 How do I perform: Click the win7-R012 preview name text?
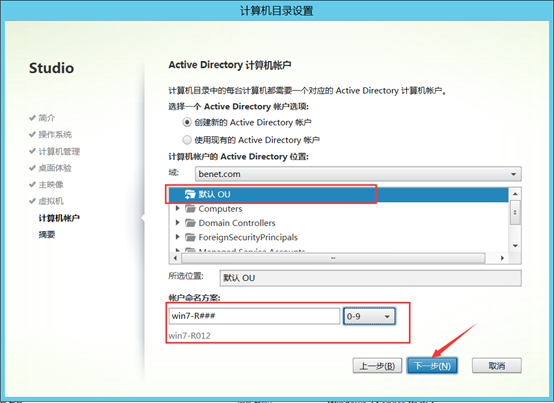[189, 336]
